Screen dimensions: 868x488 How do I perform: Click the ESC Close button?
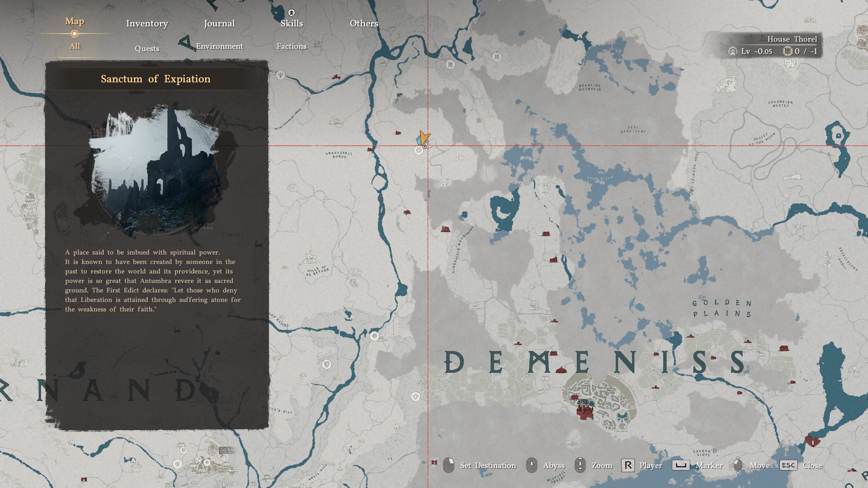(x=788, y=465)
